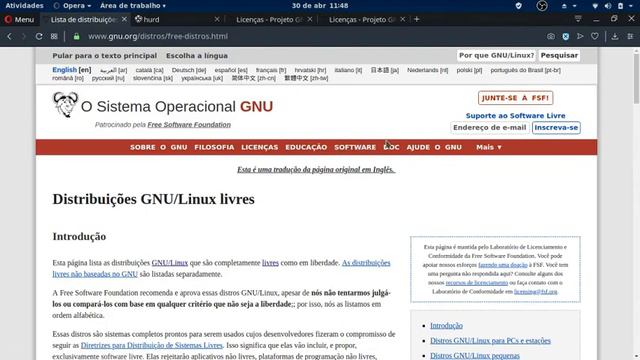This screenshot has height=360, width=640.
Task: Open ad blocker shield icon in address bar
Action: (566, 36)
